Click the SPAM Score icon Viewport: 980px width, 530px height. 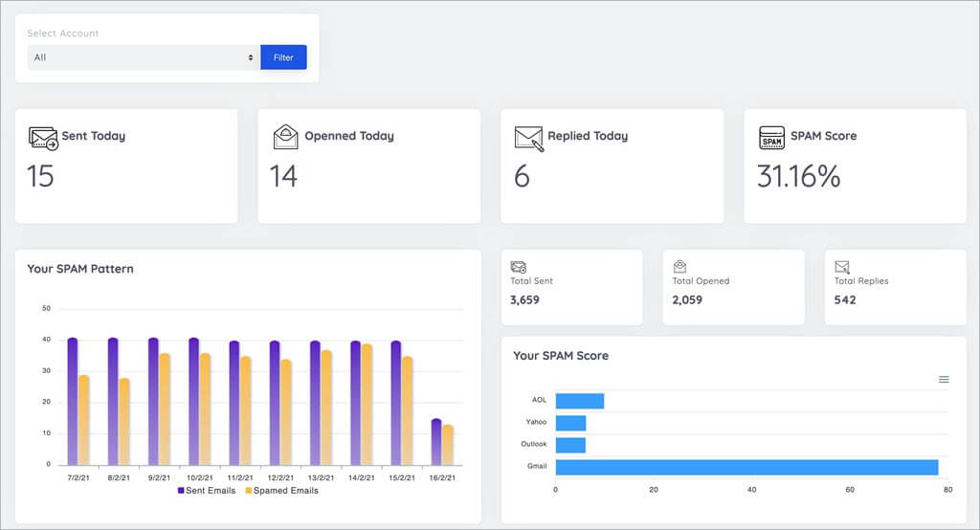[x=771, y=137]
